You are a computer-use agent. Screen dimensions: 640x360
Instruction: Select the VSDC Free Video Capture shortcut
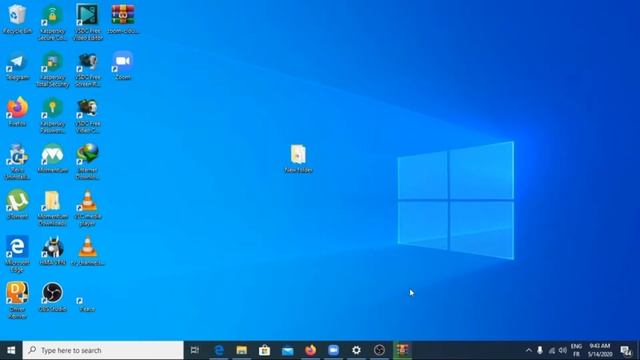(88, 115)
